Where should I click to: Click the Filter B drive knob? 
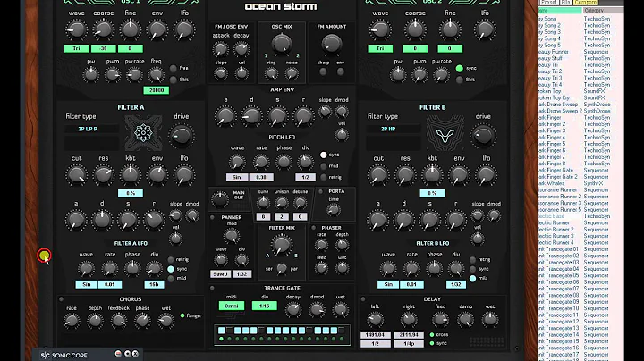point(483,136)
